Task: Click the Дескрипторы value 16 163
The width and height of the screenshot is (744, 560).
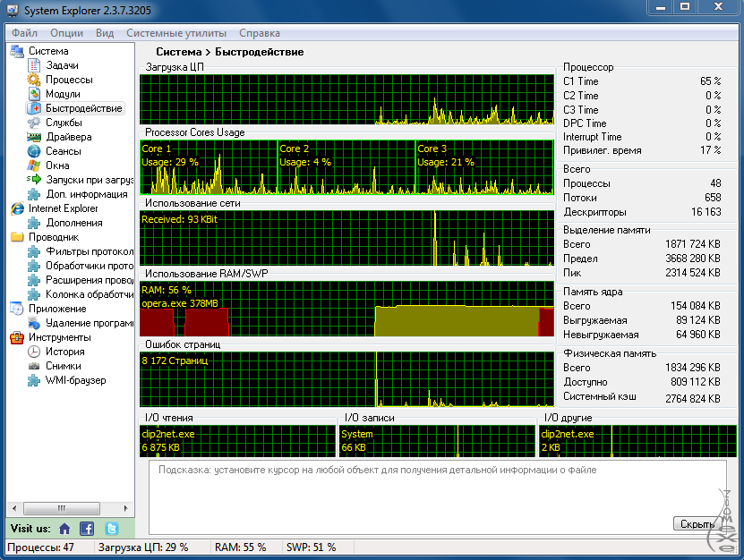Action: 706,212
